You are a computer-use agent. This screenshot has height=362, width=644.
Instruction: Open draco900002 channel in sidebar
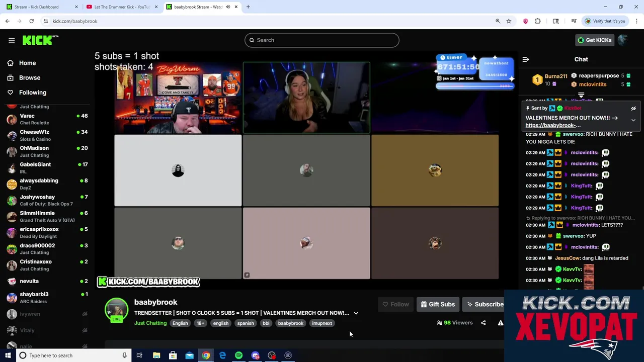46,249
